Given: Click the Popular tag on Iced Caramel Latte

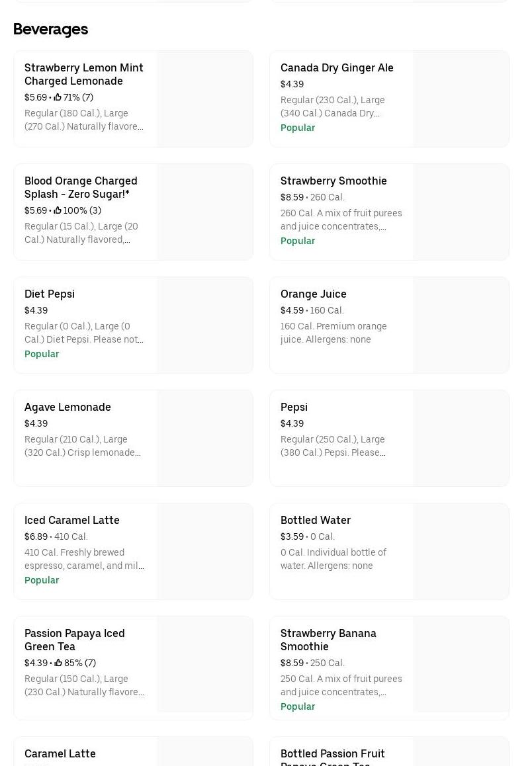Looking at the screenshot, I should tap(42, 580).
